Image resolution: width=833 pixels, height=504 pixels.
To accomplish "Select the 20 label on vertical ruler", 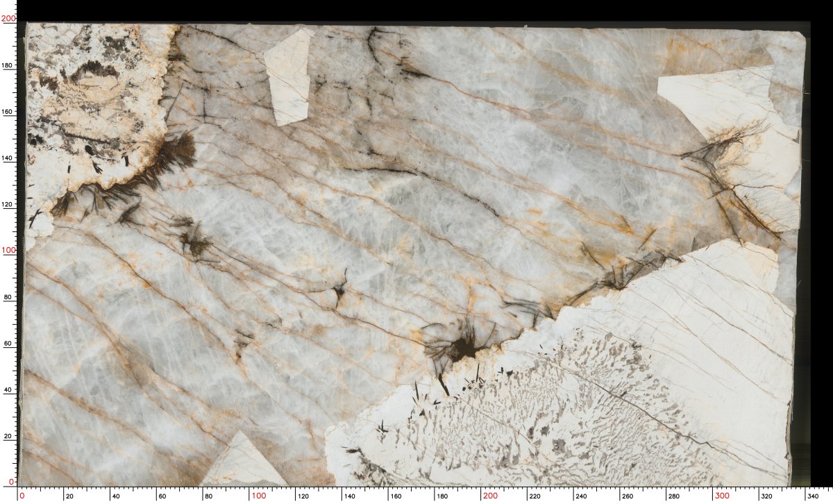I will point(9,436).
